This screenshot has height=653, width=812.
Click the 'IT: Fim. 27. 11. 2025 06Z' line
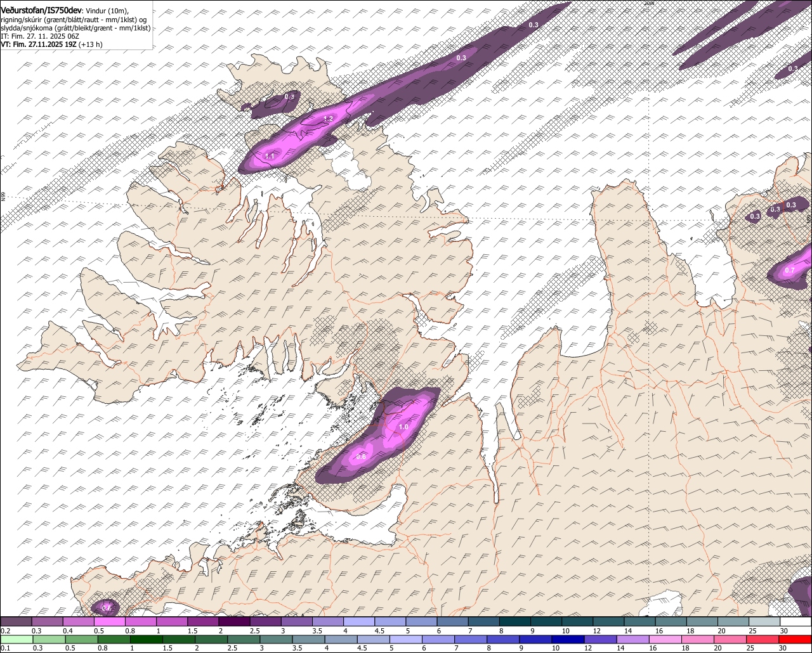click(x=40, y=36)
